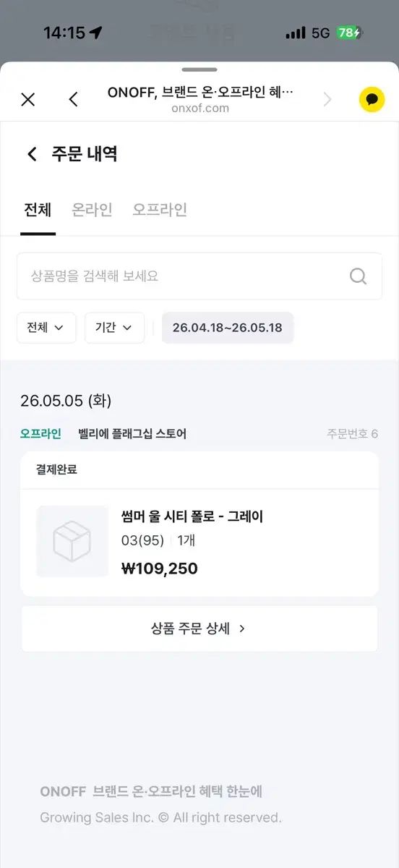The width and height of the screenshot is (399, 868).
Task: Close the in-app browser with X icon
Action: pos(28,100)
